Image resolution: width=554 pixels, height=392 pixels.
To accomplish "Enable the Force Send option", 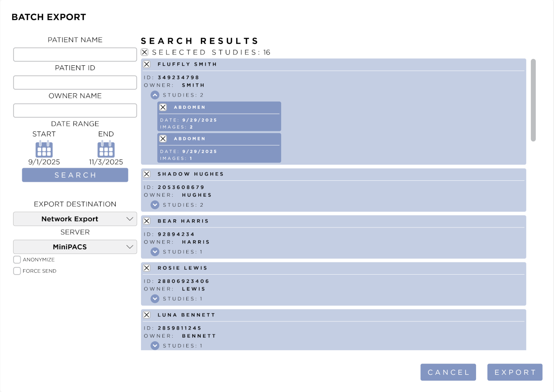I will [17, 271].
